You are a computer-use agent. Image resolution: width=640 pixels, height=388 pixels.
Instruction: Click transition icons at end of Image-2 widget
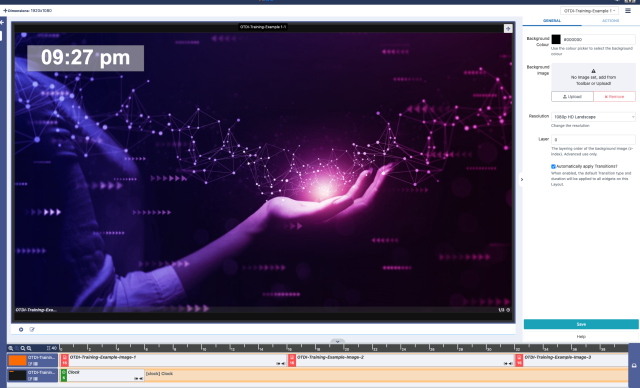508,364
